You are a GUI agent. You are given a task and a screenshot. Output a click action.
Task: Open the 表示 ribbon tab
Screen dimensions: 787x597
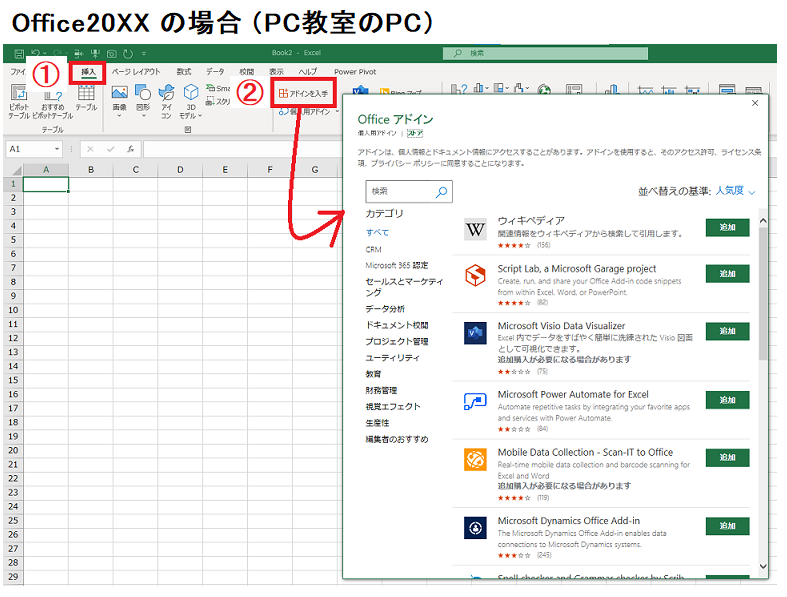276,72
